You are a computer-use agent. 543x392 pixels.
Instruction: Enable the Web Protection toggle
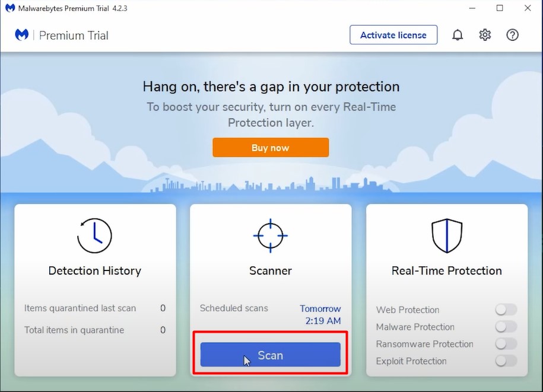(506, 310)
